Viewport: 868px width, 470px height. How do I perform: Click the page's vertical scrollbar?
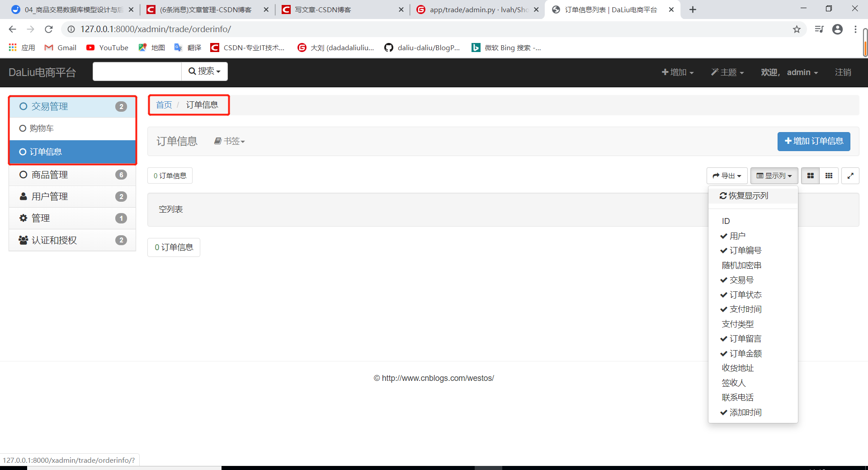point(865,43)
